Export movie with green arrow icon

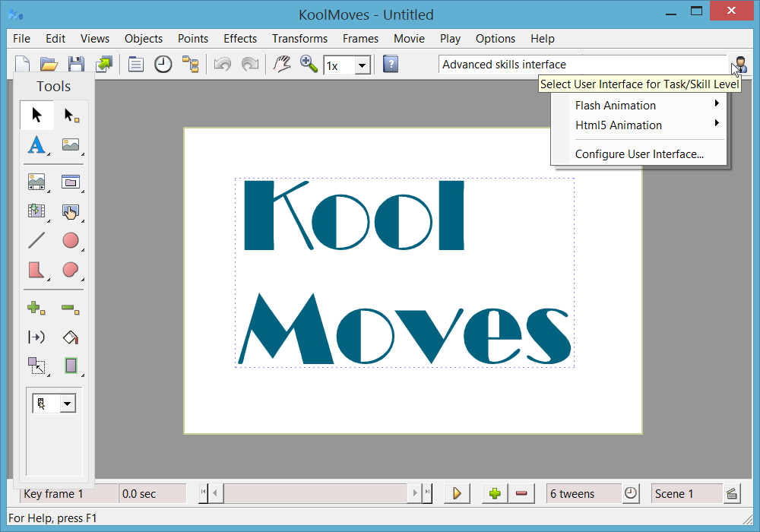(103, 64)
